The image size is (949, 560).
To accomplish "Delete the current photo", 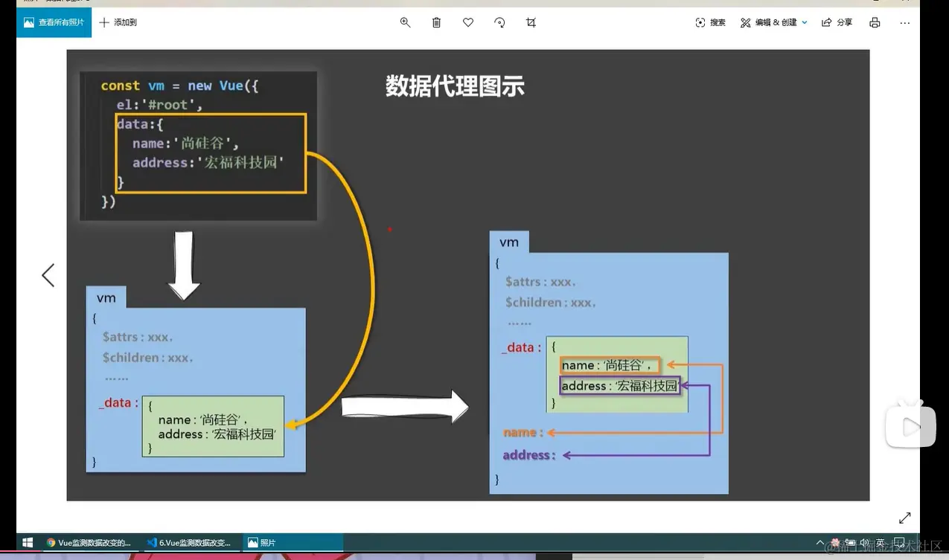I will [436, 22].
